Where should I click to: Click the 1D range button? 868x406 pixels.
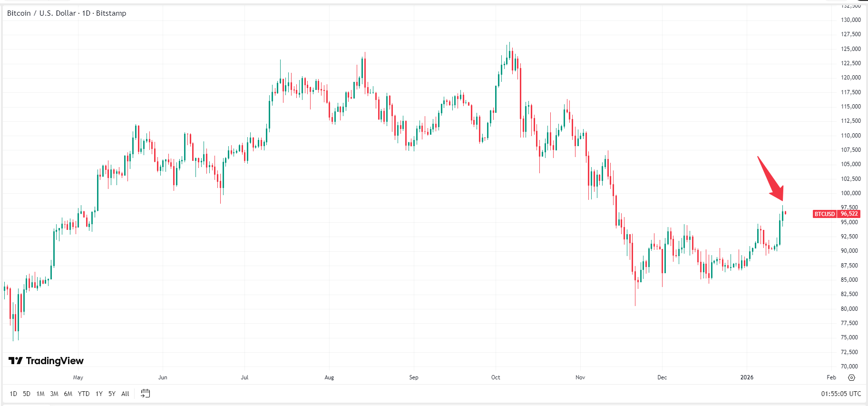pyautogui.click(x=13, y=394)
